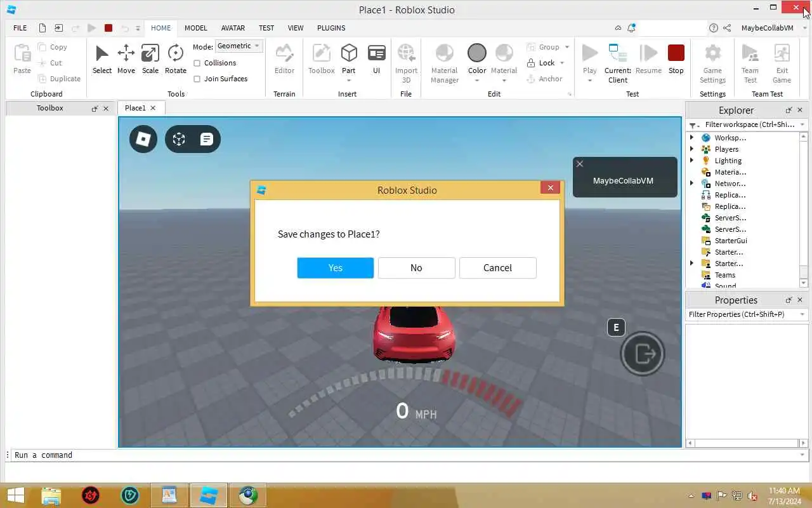
Task: Choose the Move tool
Action: click(x=126, y=59)
